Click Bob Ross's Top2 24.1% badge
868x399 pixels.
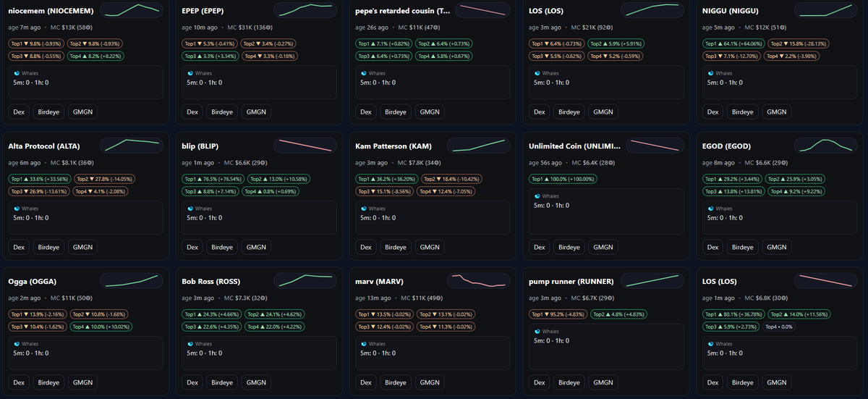[x=274, y=314]
